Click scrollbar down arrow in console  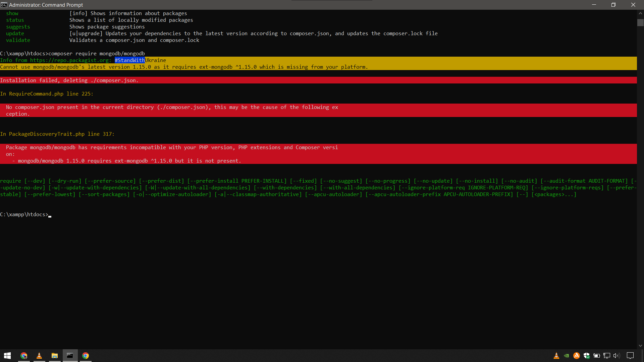[x=640, y=346]
